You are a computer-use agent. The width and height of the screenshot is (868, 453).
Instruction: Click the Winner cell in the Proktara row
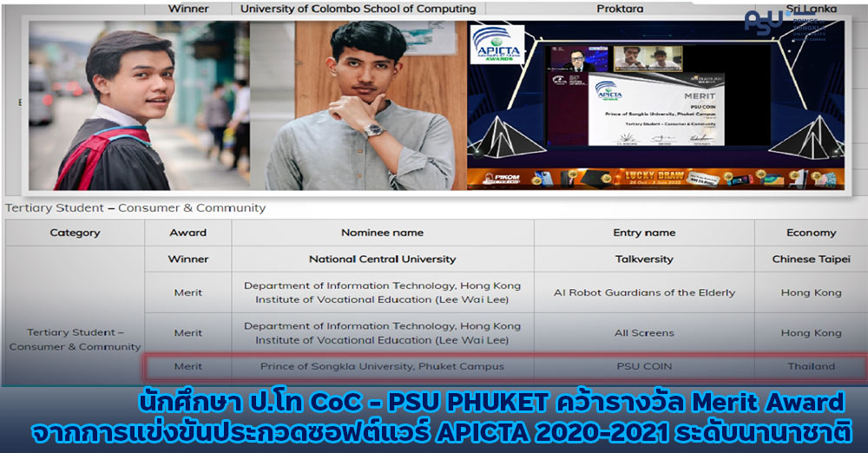click(188, 9)
